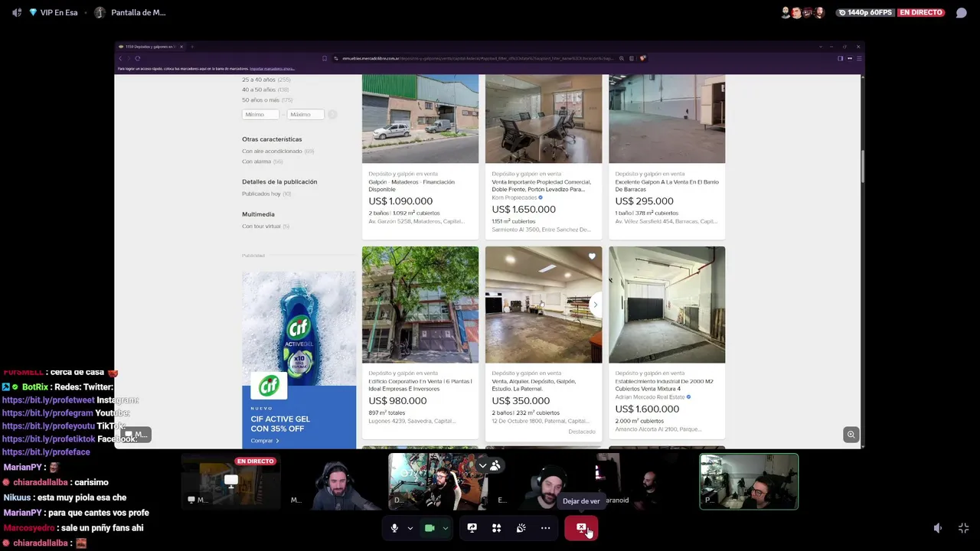
Task: Open Venta, Alquiler, Depósito, Galpón title
Action: coord(534,385)
